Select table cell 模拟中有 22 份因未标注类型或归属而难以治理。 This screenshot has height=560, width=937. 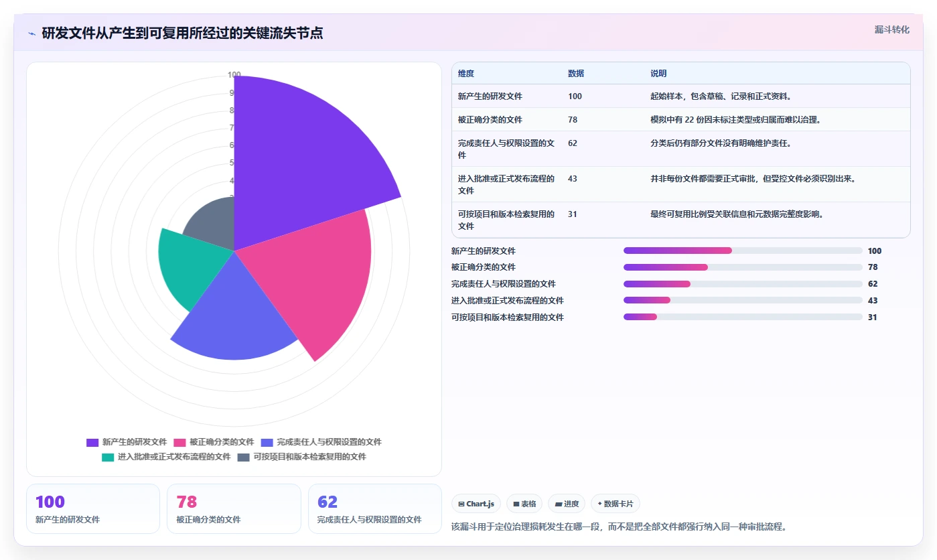735,120
